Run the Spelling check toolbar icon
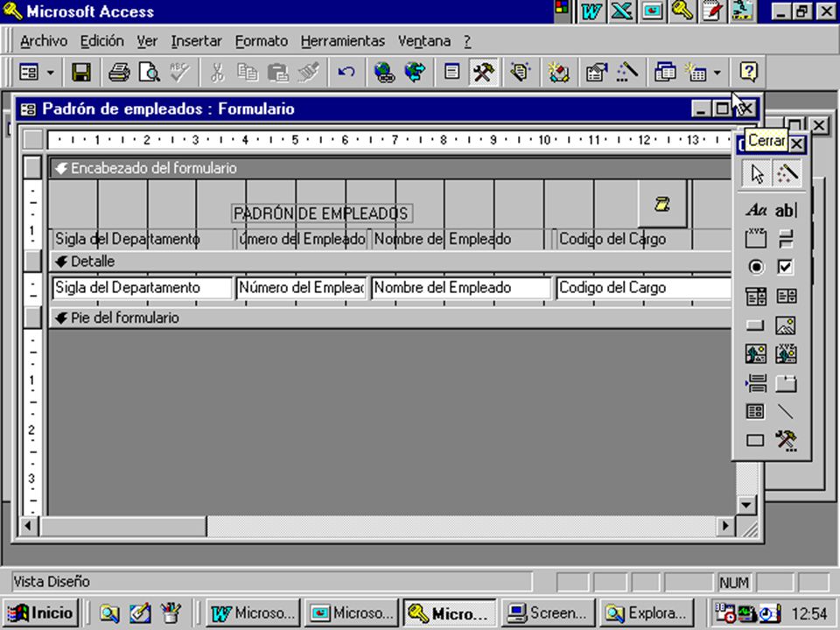The height and width of the screenshot is (630, 840). pos(180,72)
